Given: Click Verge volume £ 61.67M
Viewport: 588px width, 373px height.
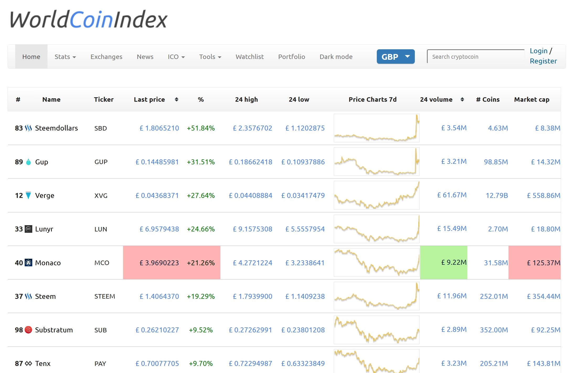Looking at the screenshot, I should (x=452, y=195).
